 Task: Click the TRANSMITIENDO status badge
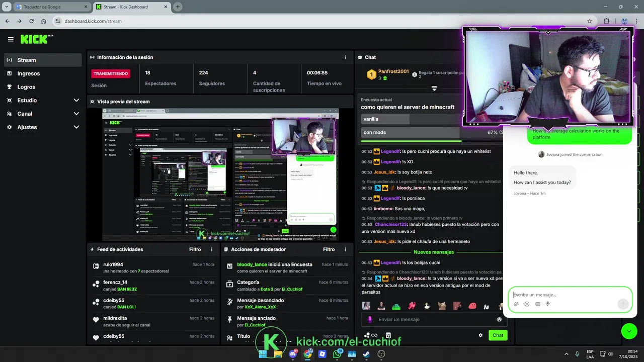coord(110,73)
